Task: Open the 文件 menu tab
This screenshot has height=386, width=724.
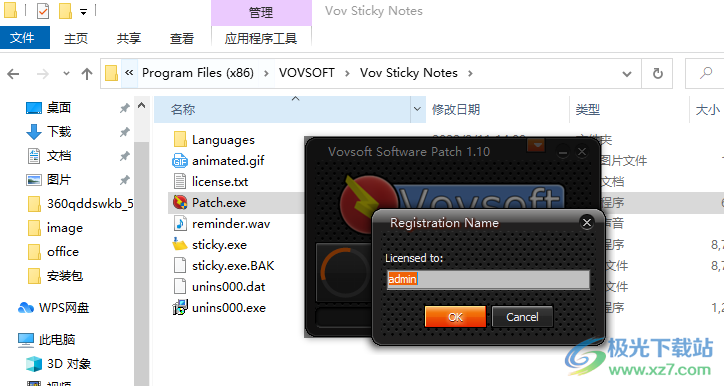Action: tap(23, 37)
